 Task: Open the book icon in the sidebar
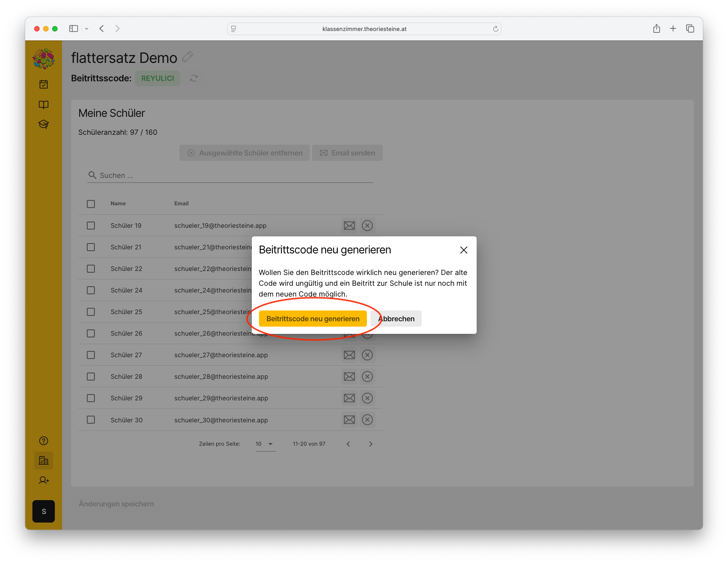point(44,105)
